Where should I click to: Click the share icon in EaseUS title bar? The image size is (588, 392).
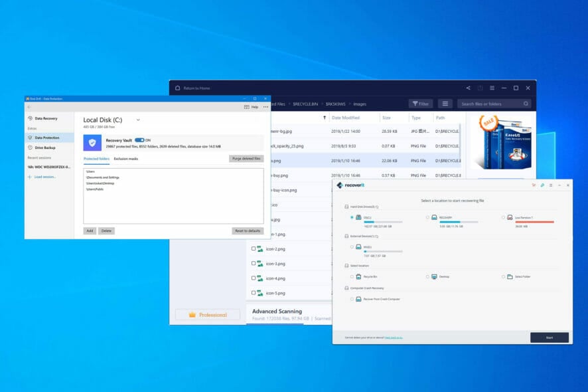(x=468, y=88)
